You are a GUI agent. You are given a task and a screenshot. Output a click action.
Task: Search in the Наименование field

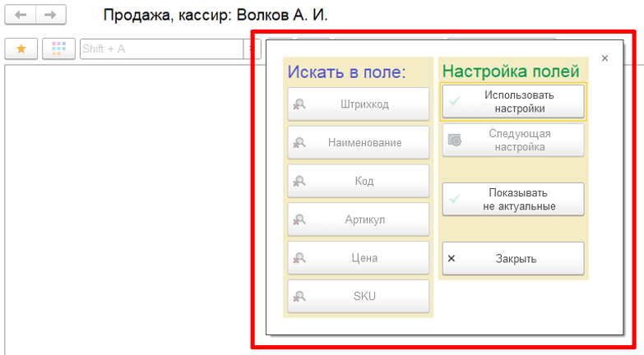tap(358, 142)
